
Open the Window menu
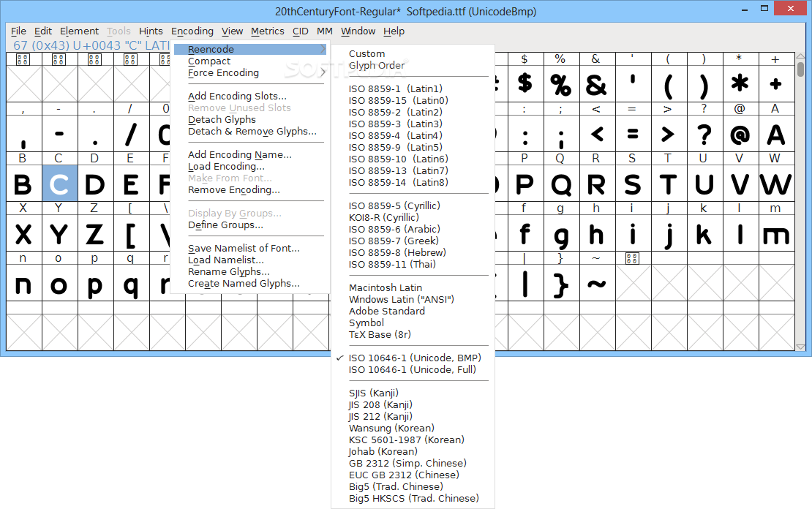pyautogui.click(x=358, y=31)
